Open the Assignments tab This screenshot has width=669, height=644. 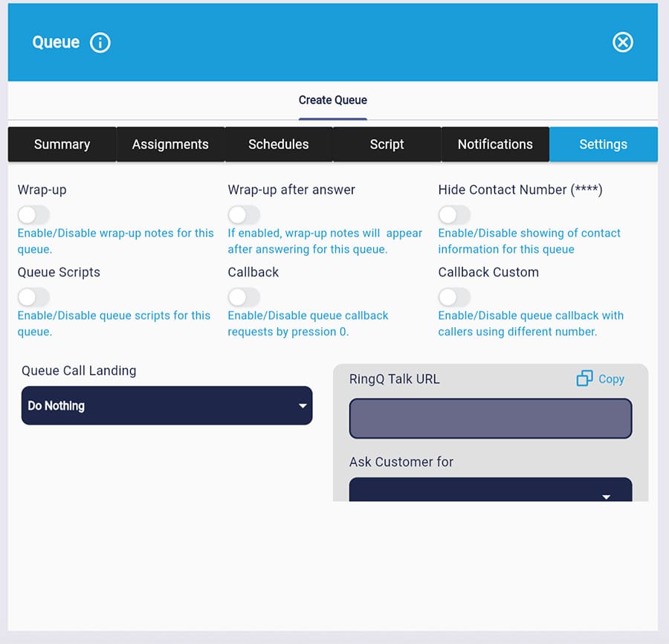(170, 144)
